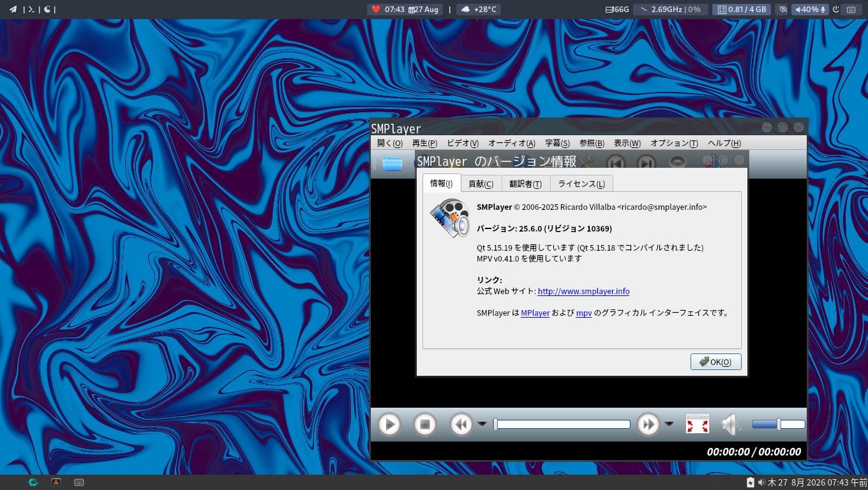
Task: Open the 開く(O) menu
Action: point(390,144)
